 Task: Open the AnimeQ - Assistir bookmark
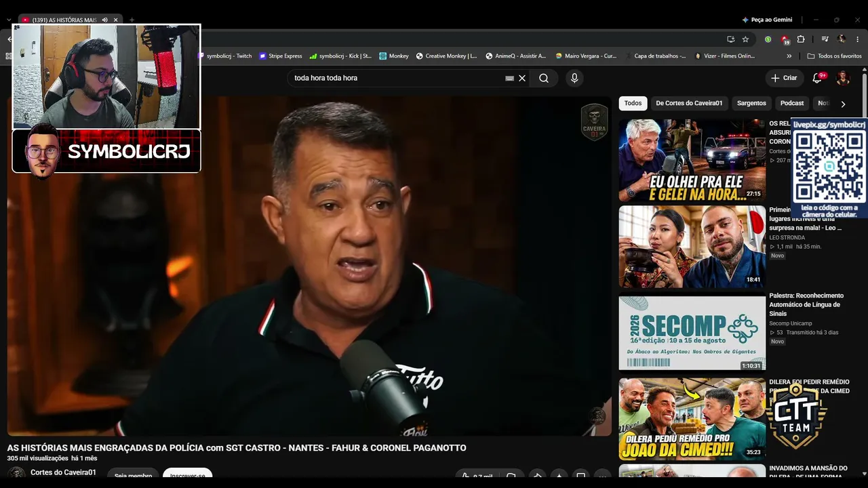pos(516,56)
